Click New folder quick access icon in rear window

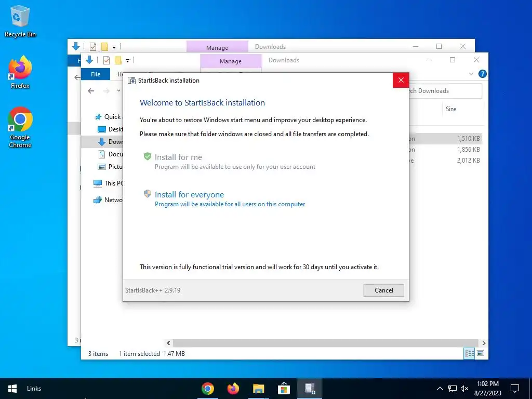click(x=104, y=46)
